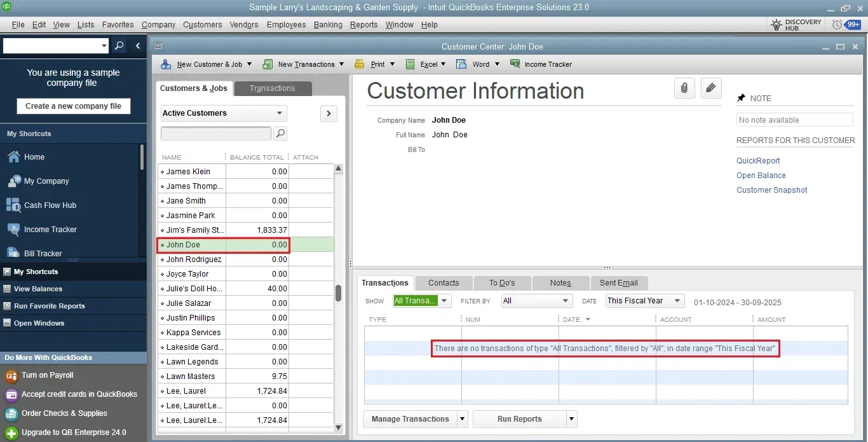The height and width of the screenshot is (442, 868).
Task: Open the Date This Fiscal Year dropdown
Action: tap(644, 301)
